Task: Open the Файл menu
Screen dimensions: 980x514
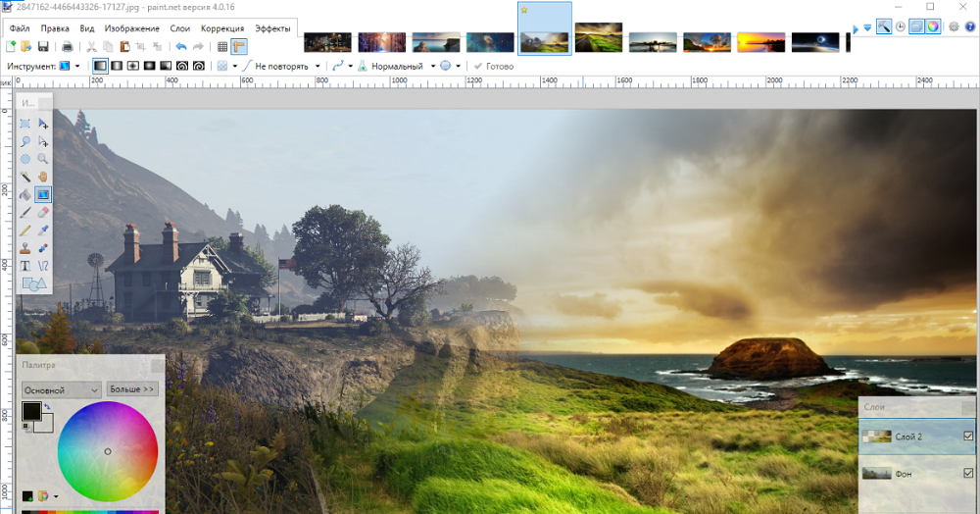Action: [20, 28]
